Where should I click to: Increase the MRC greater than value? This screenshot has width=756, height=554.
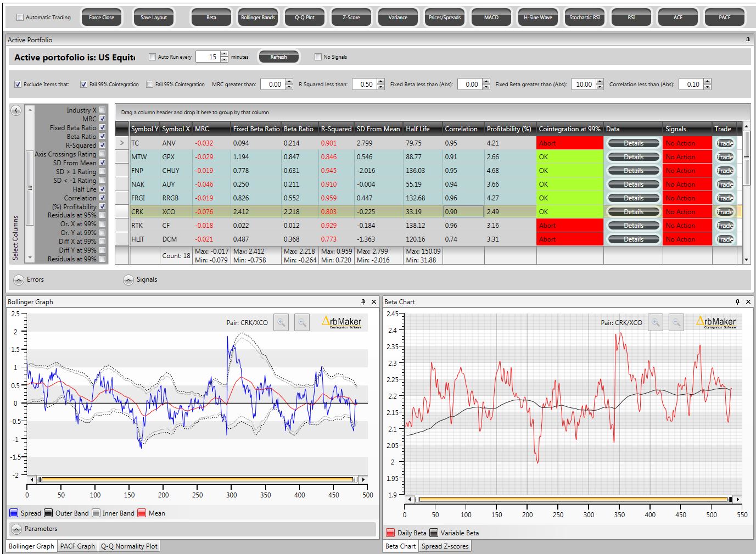289,81
